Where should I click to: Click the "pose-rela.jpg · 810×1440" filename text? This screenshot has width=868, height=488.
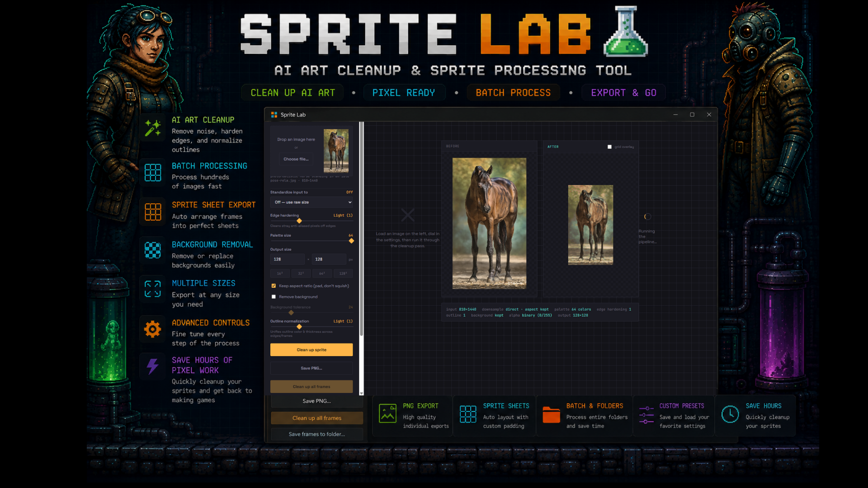coord(294,181)
